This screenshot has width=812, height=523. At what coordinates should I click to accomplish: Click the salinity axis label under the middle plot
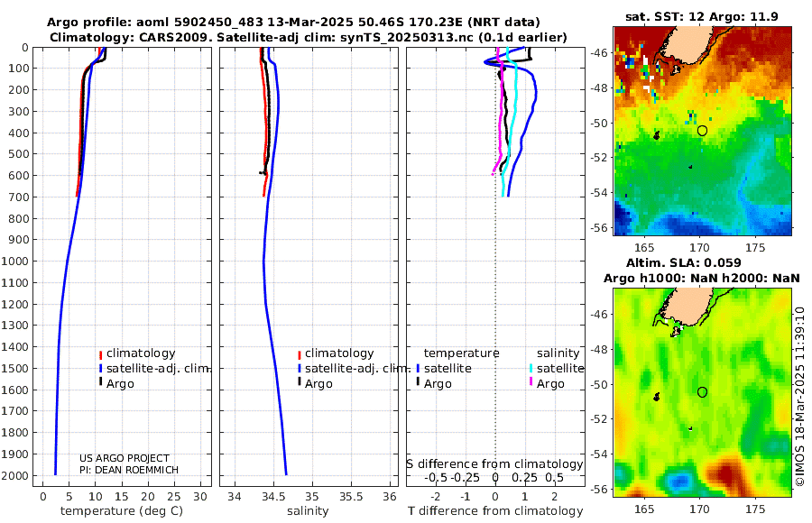pyautogui.click(x=308, y=511)
